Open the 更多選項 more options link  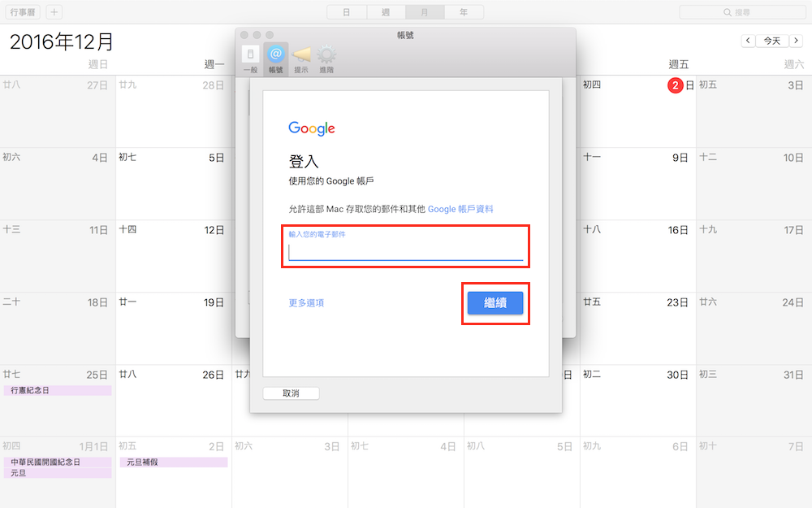pyautogui.click(x=306, y=302)
